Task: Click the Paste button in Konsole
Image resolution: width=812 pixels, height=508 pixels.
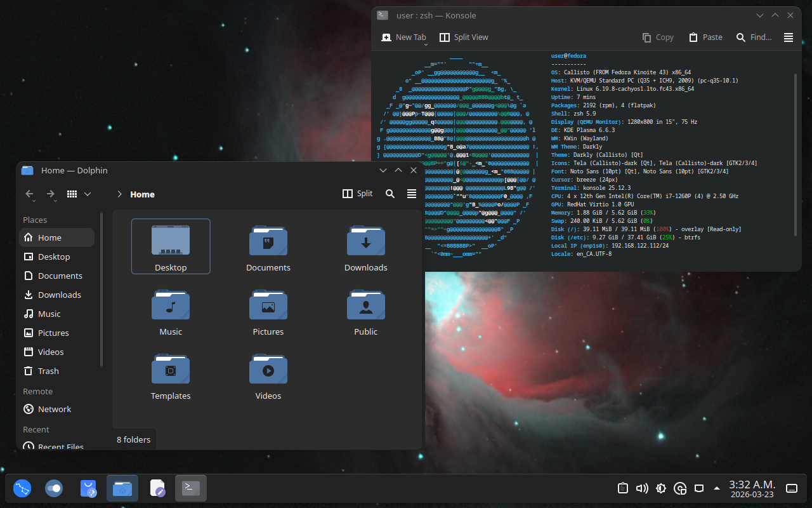Action: coord(705,37)
